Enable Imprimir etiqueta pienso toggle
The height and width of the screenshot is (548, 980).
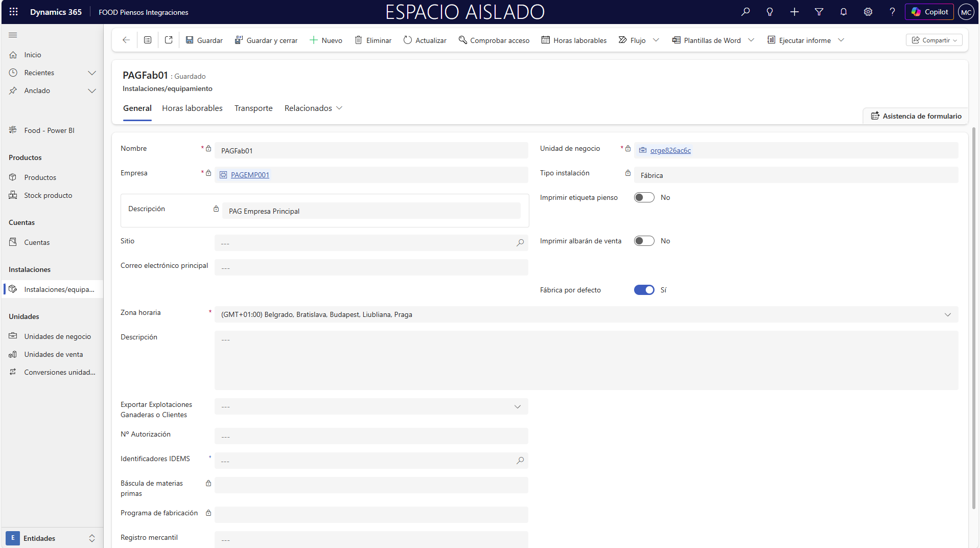coord(644,197)
